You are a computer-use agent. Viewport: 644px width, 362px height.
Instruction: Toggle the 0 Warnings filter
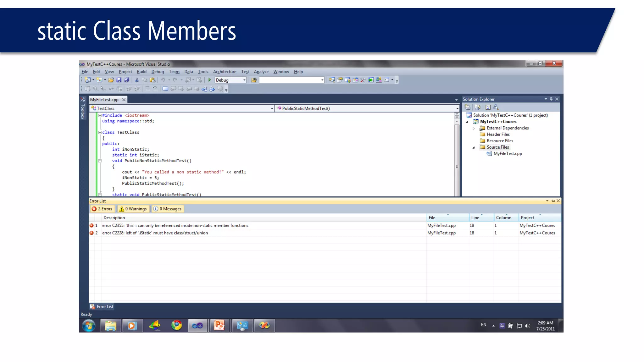(x=133, y=209)
